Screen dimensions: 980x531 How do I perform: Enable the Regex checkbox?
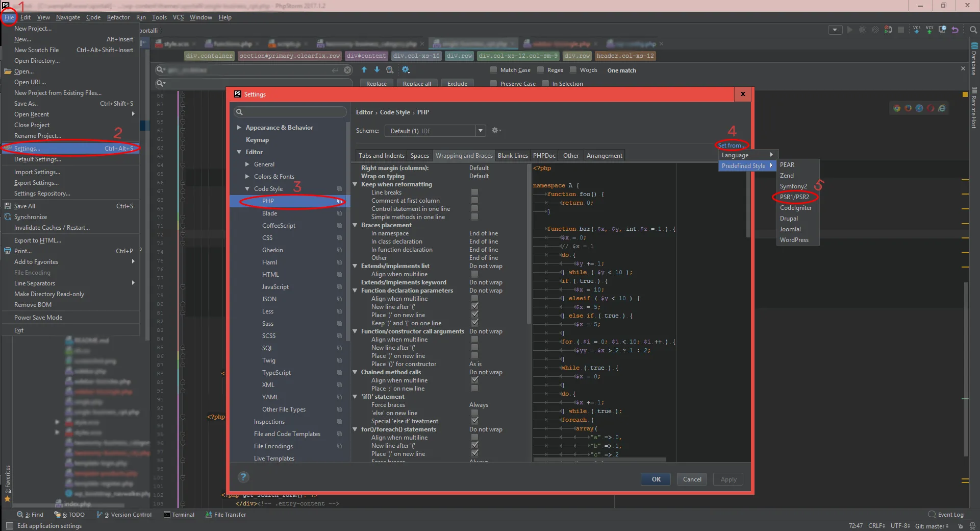541,70
